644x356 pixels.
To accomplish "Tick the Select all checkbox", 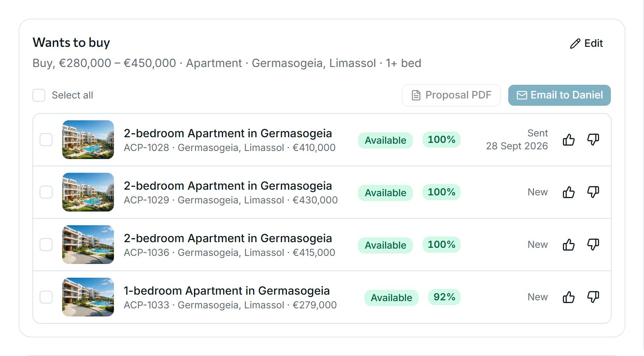I will click(x=39, y=95).
